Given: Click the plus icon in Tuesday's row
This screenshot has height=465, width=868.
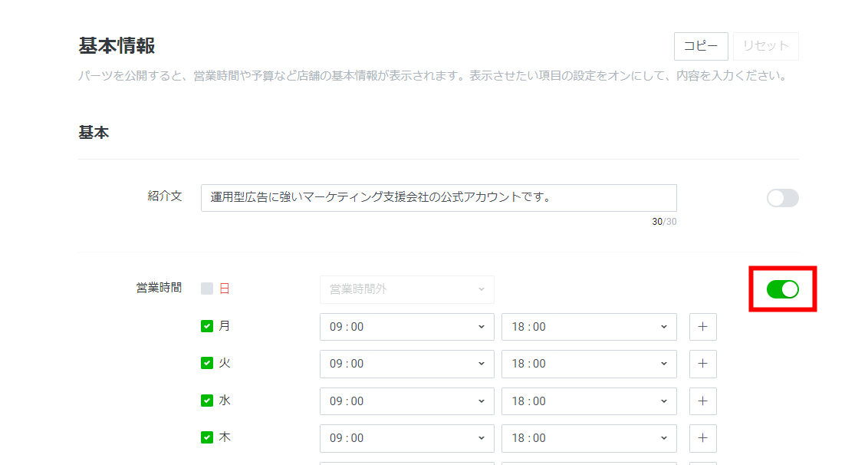Looking at the screenshot, I should [702, 364].
